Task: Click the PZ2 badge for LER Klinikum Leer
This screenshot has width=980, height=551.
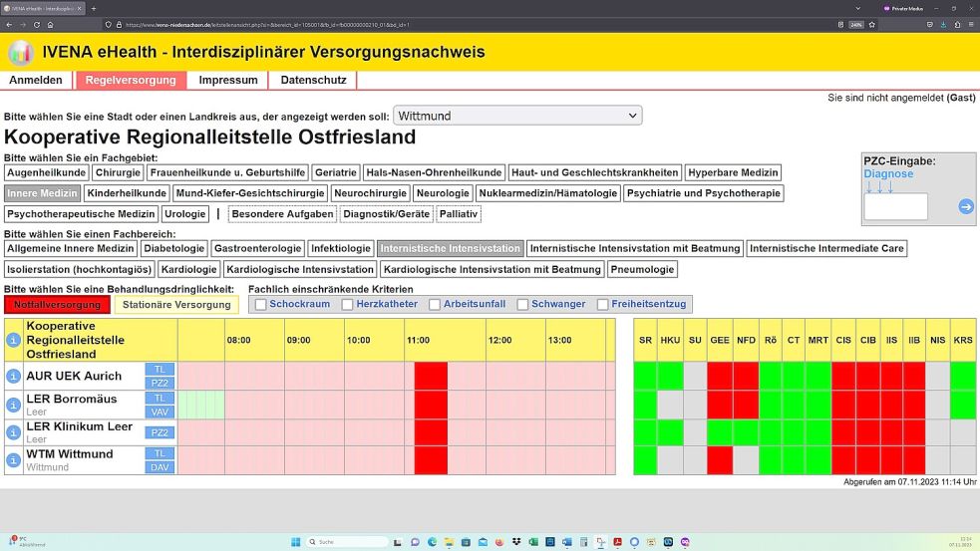Action: (160, 432)
